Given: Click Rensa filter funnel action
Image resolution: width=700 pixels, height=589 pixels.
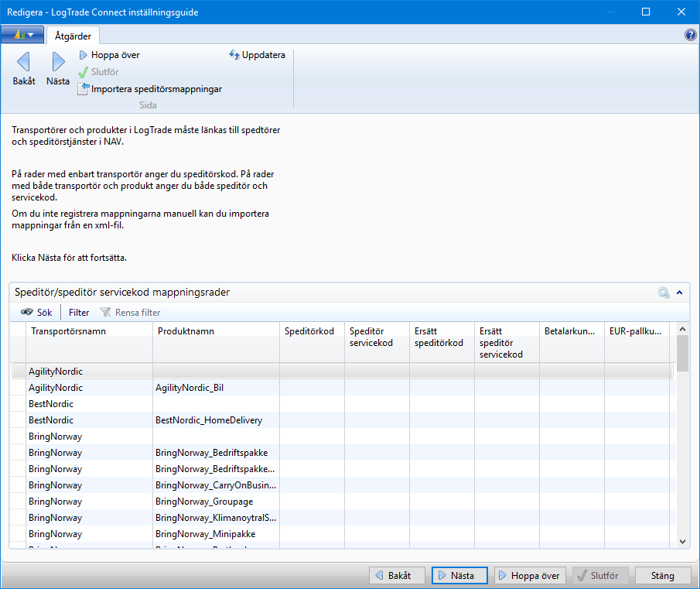Looking at the screenshot, I should click(130, 312).
